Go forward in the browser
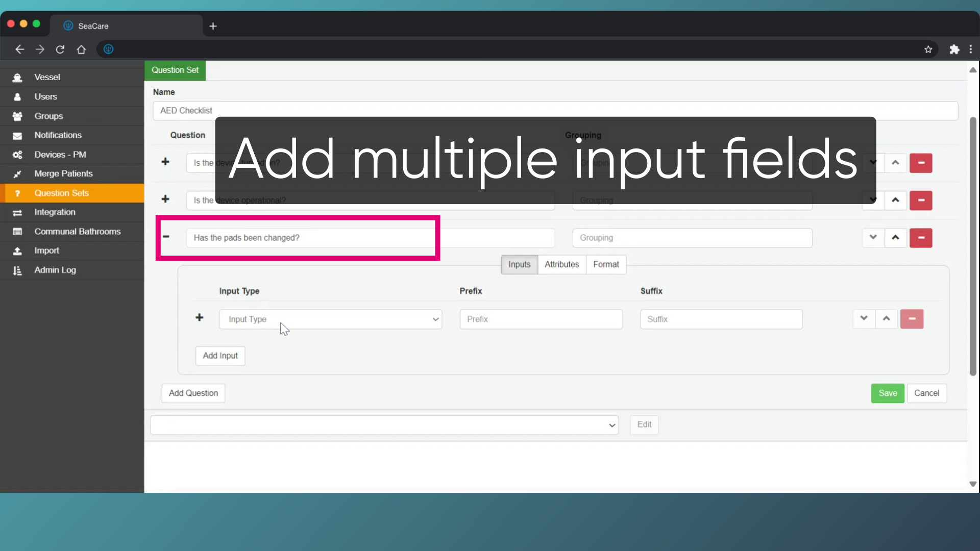The image size is (980, 551). pos(40,49)
